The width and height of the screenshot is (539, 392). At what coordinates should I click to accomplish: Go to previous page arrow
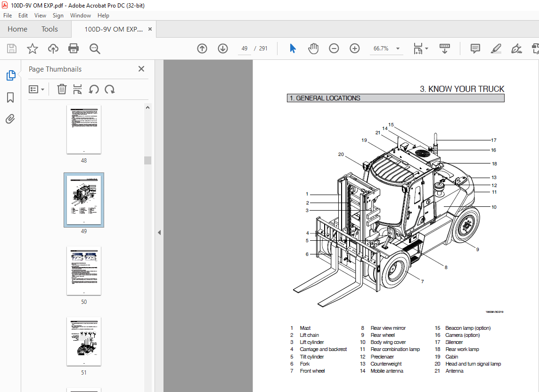pos(202,49)
